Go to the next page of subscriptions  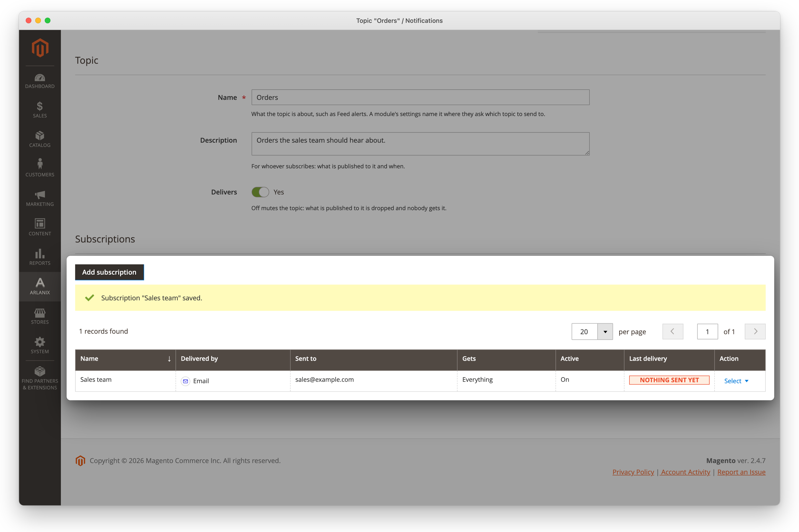click(755, 331)
